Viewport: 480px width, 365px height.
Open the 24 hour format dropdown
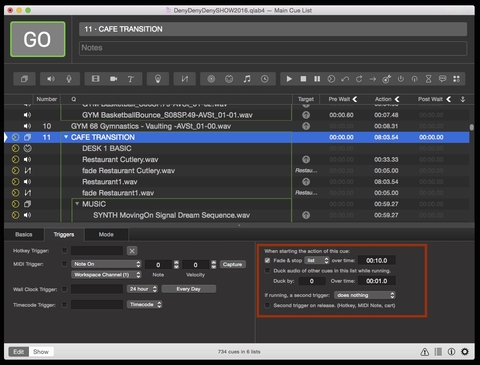pyautogui.click(x=142, y=289)
